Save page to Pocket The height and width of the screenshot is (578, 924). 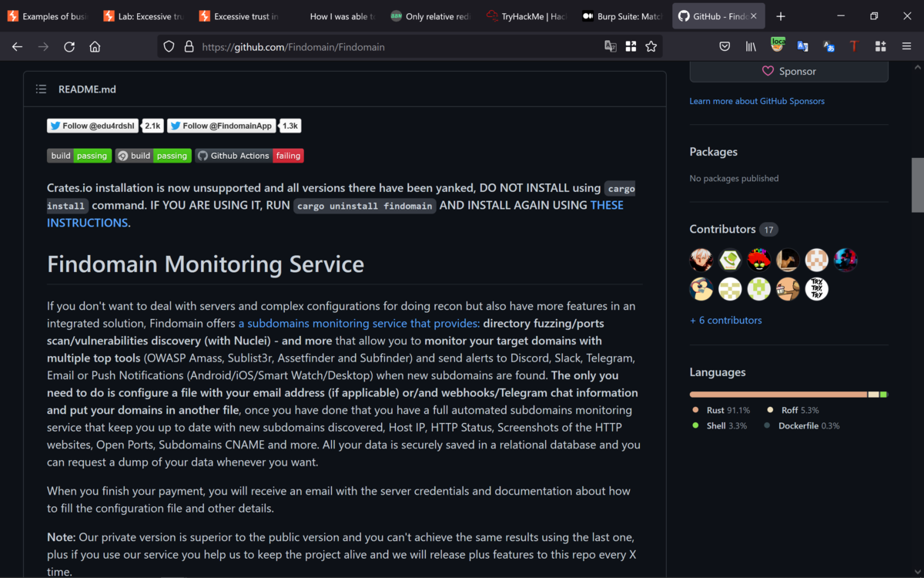725,46
